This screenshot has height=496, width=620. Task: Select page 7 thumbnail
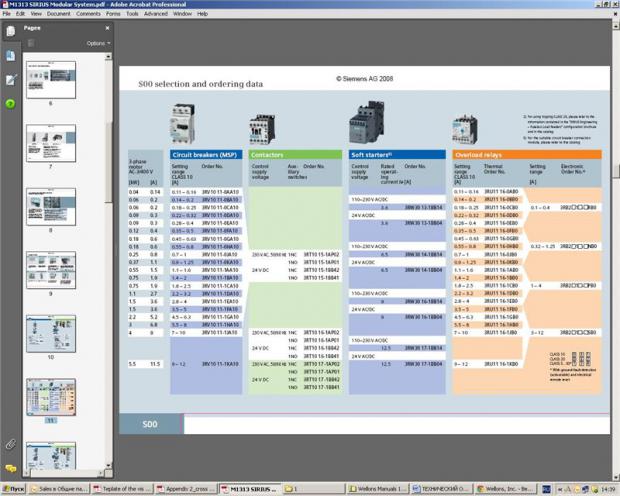point(51,143)
